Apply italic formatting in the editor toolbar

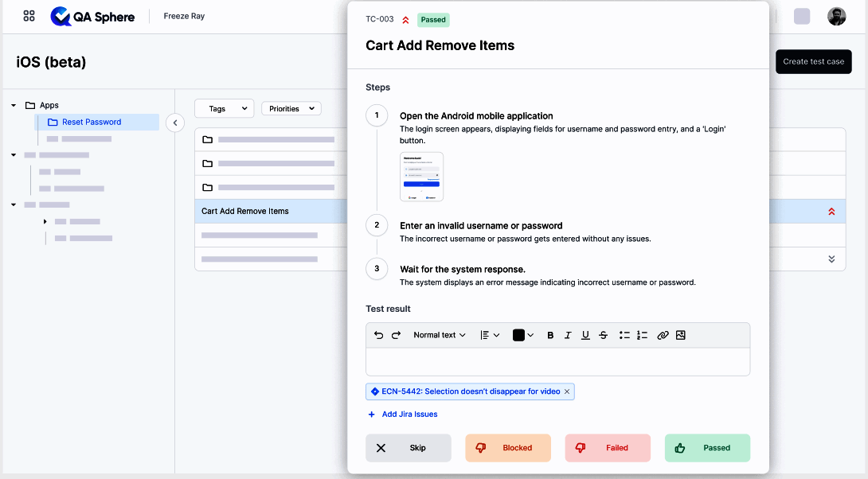[568, 335]
